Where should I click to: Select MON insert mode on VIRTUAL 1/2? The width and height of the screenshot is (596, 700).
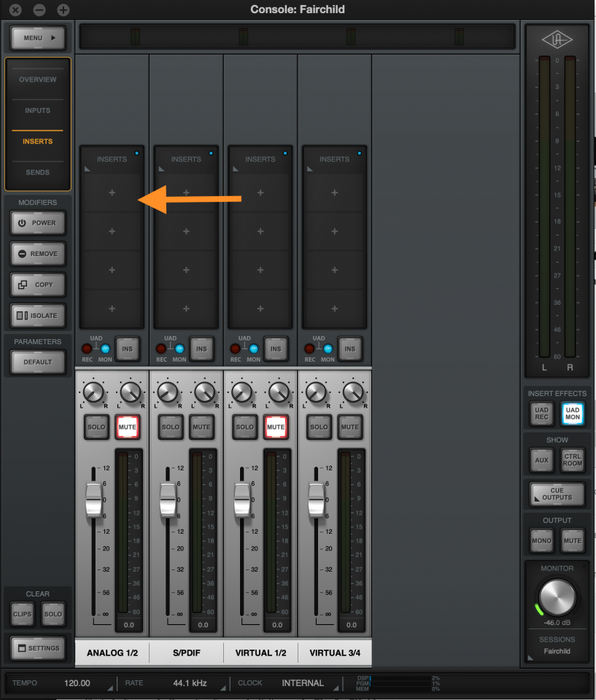click(x=254, y=349)
